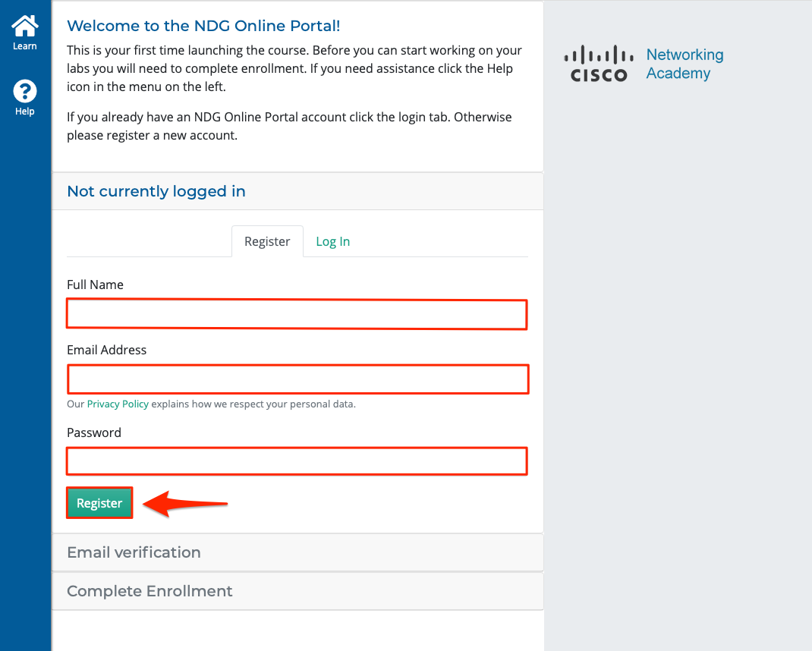Click the Email Address field label
Viewport: 812px width, 651px height.
(107, 350)
